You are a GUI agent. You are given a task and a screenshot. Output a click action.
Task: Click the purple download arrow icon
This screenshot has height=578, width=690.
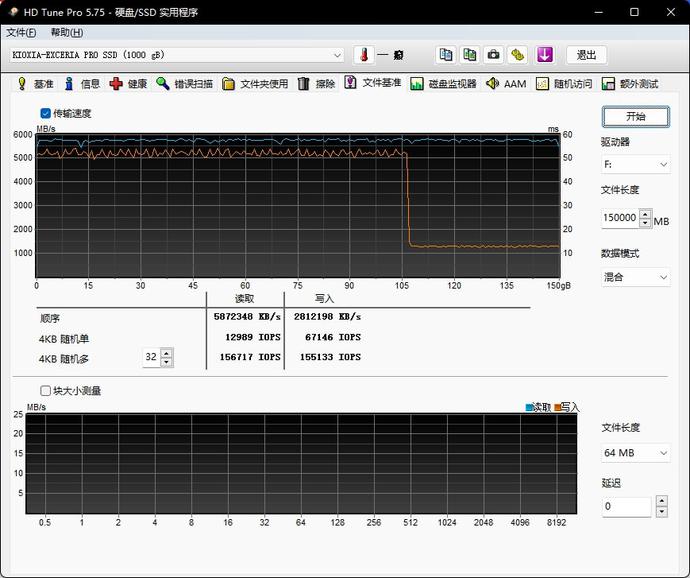[544, 55]
